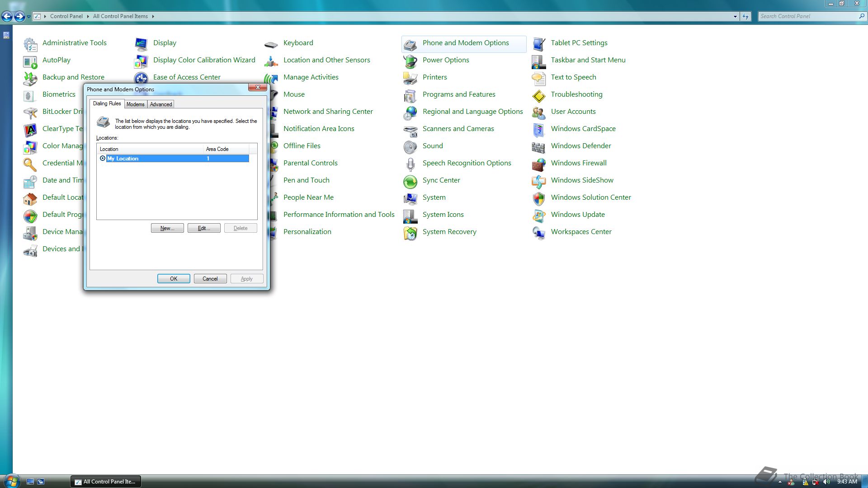The height and width of the screenshot is (488, 868).
Task: Open the Administrative Tools icon
Action: pos(30,44)
